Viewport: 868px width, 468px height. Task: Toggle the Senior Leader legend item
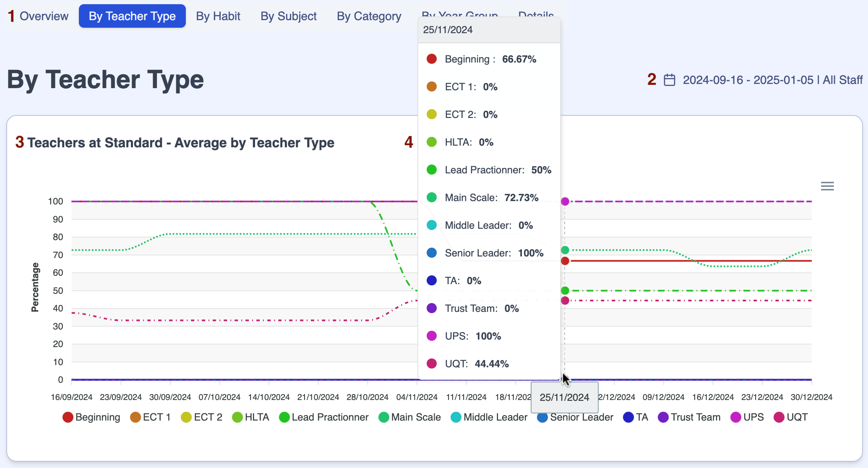click(575, 417)
